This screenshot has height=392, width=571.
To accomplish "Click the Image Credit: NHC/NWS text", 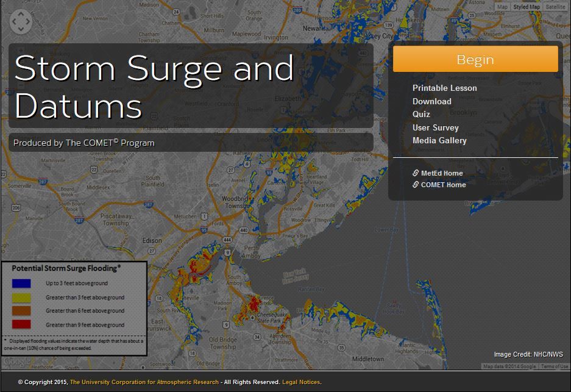I will [x=528, y=354].
